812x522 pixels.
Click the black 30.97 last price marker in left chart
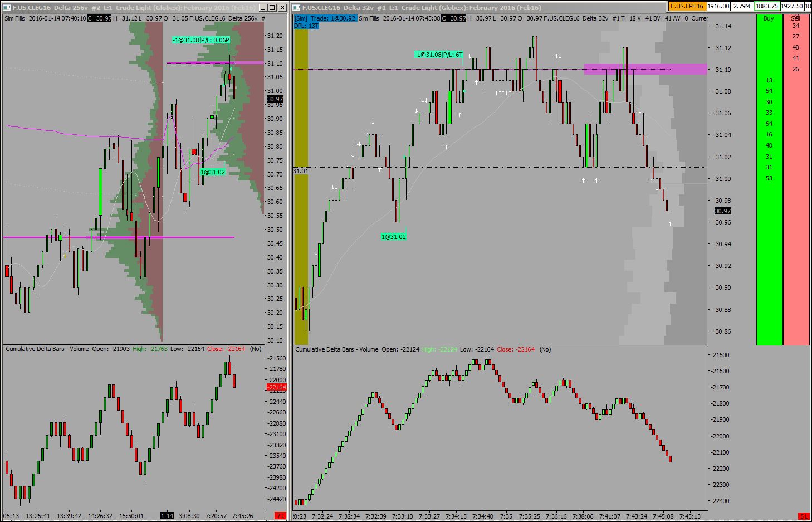coord(275,99)
